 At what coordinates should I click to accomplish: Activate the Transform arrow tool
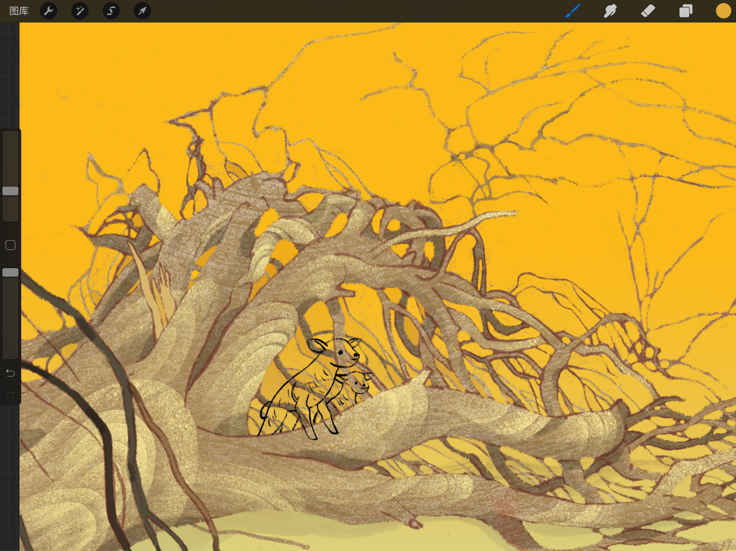tap(142, 11)
